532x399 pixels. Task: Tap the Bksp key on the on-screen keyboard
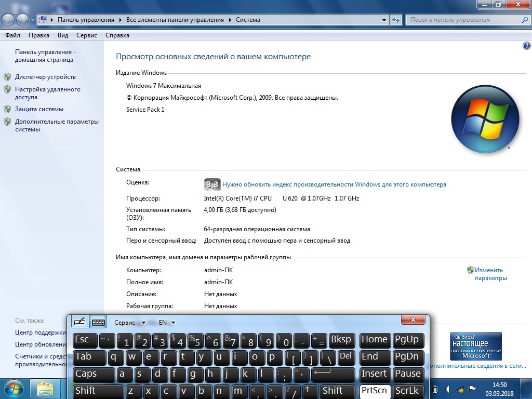pos(342,340)
